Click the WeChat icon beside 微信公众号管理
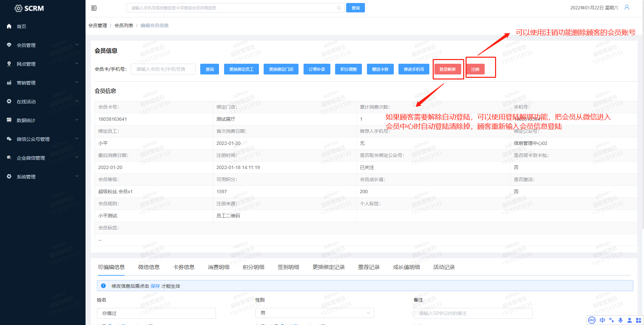 coord(9,139)
